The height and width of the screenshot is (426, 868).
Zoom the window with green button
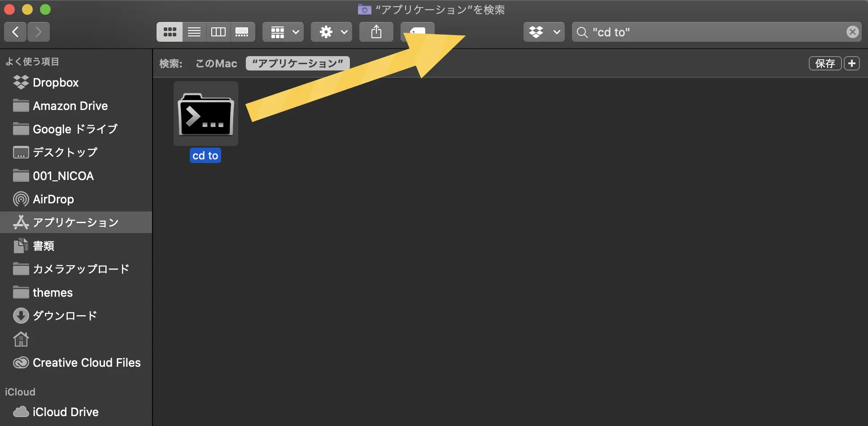point(45,9)
